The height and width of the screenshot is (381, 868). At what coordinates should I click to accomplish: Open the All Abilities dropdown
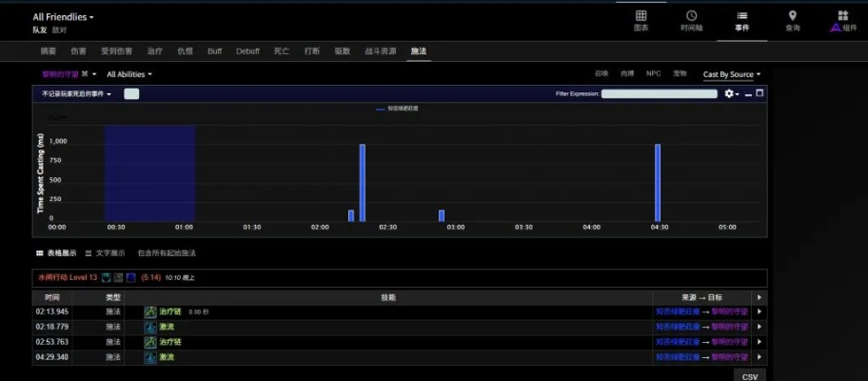[129, 74]
